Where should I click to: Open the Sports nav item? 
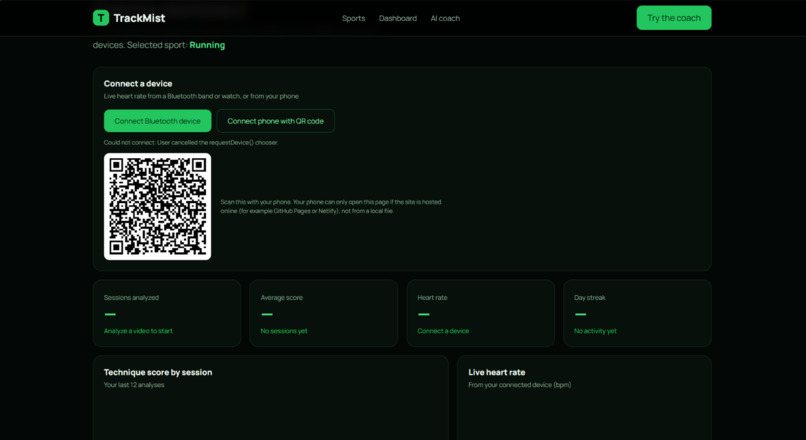[354, 18]
